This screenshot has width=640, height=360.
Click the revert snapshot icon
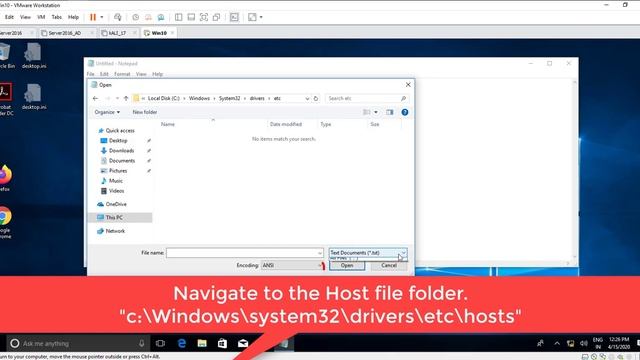click(148, 17)
